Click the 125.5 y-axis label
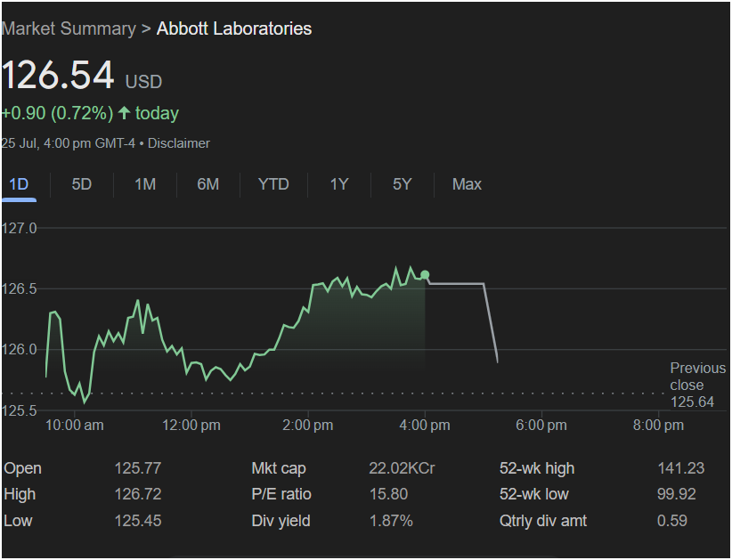This screenshot has width=732, height=560. (x=19, y=410)
